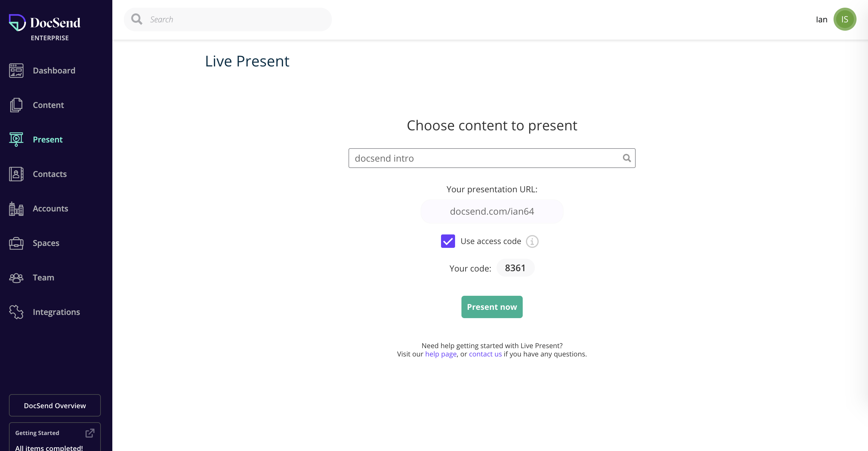
Task: Open the help page link
Action: click(x=441, y=354)
